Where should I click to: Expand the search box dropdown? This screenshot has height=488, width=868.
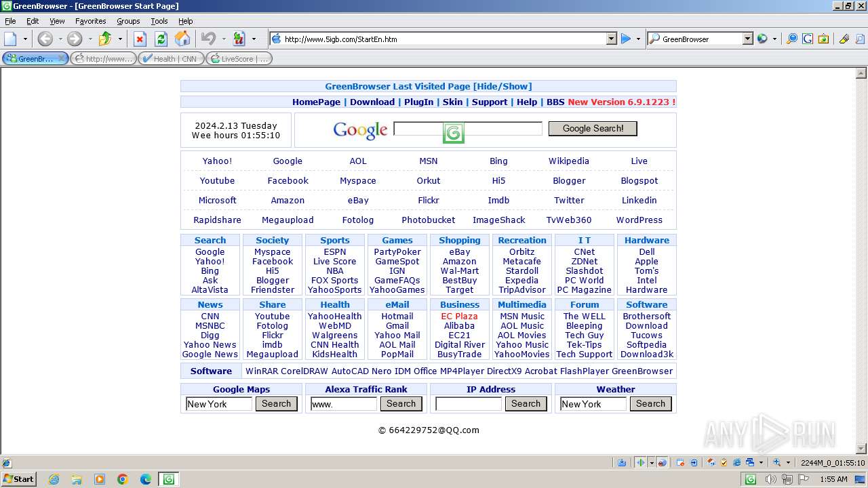click(x=747, y=39)
